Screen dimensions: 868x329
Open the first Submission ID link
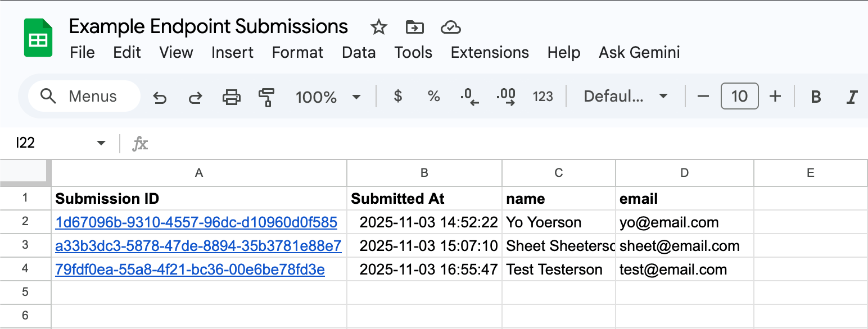pos(196,222)
